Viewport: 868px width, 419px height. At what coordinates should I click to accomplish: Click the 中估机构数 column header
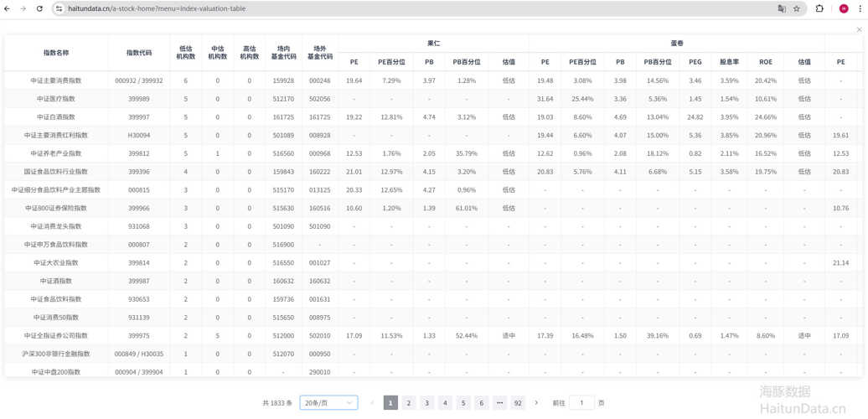[x=218, y=53]
